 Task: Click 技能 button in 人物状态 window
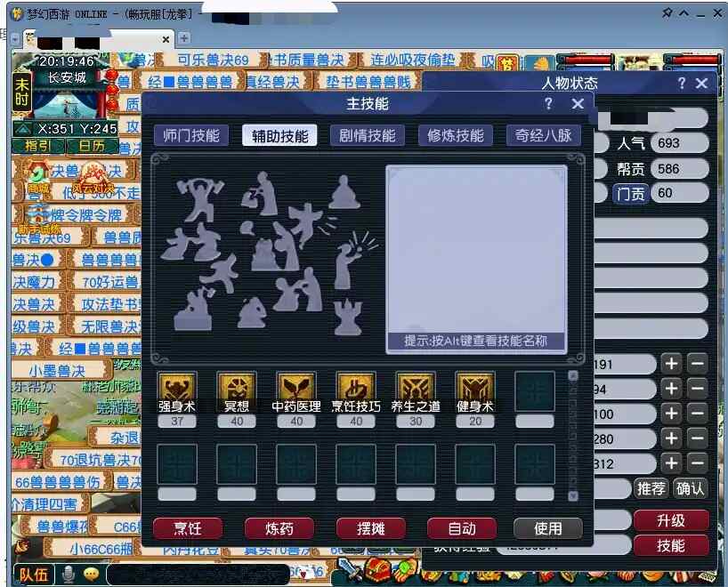(x=671, y=546)
